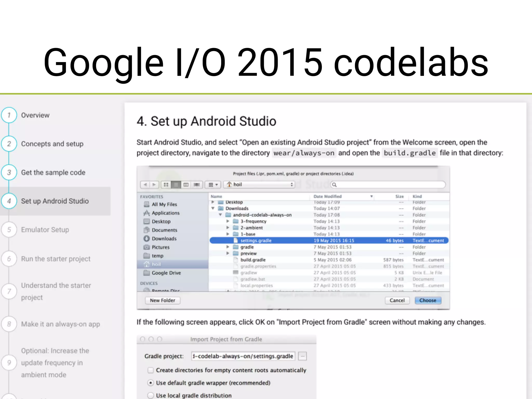Browse for Gradle project with ellipsis button
The height and width of the screenshot is (399, 532).
click(x=302, y=356)
